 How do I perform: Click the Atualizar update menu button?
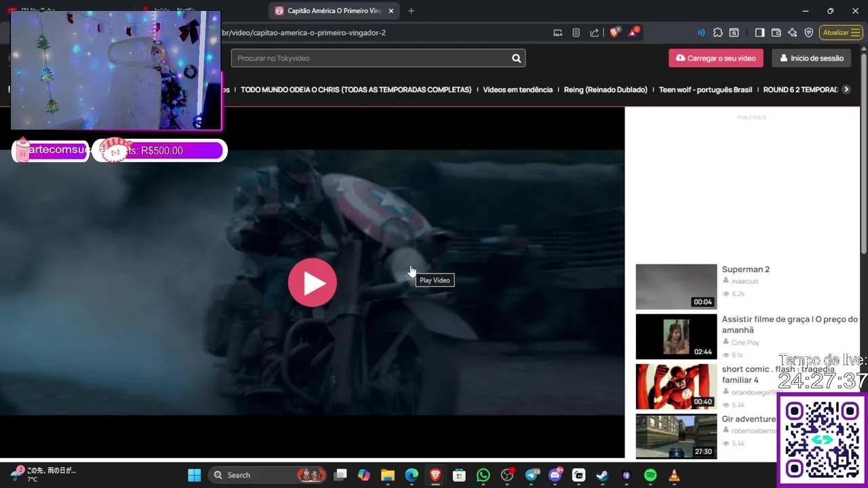coord(841,33)
